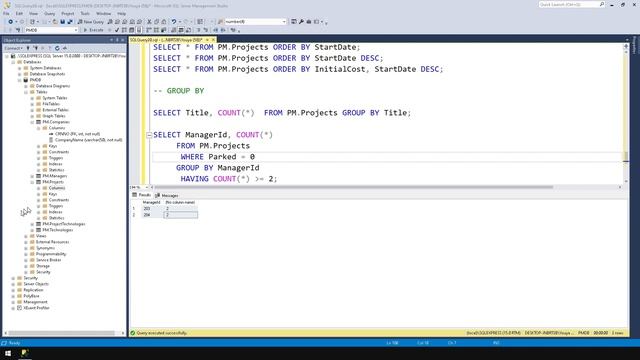Open the Tools menu
The height and width of the screenshot is (360, 640).
[x=85, y=13]
